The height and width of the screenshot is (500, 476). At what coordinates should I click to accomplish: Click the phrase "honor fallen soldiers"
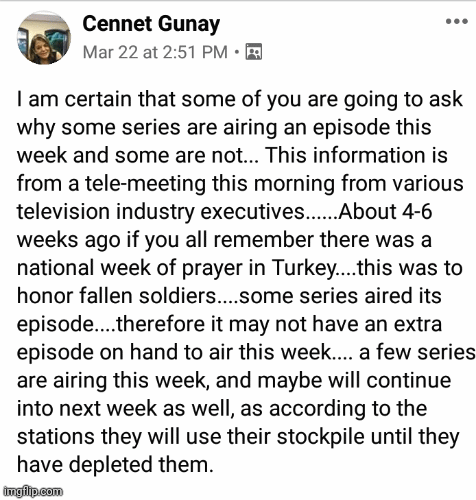coord(116,296)
